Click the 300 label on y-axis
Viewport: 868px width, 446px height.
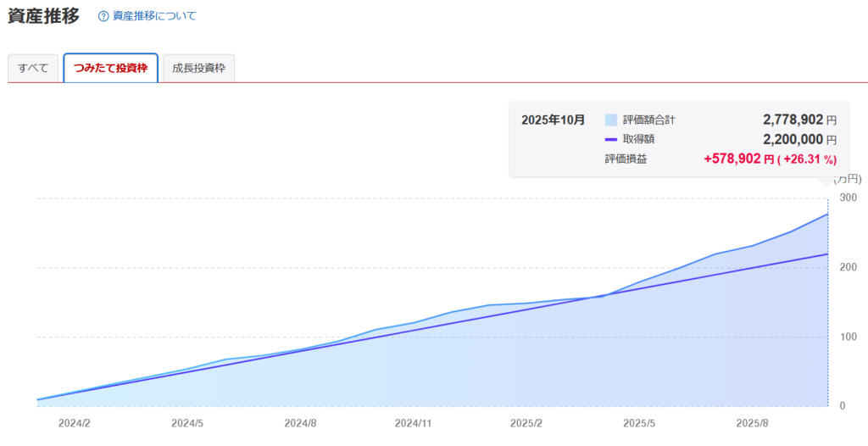(x=848, y=198)
